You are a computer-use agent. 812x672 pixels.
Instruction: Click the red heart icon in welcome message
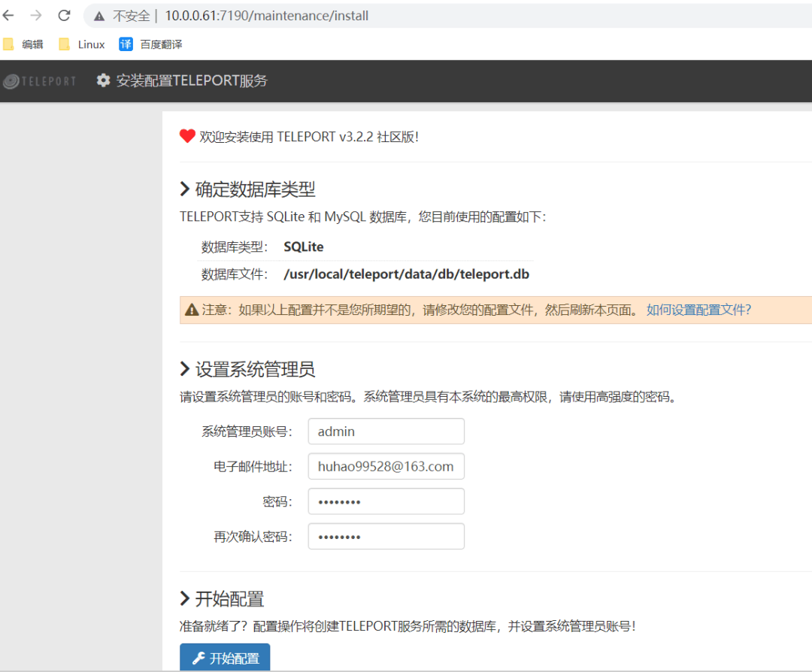[186, 136]
